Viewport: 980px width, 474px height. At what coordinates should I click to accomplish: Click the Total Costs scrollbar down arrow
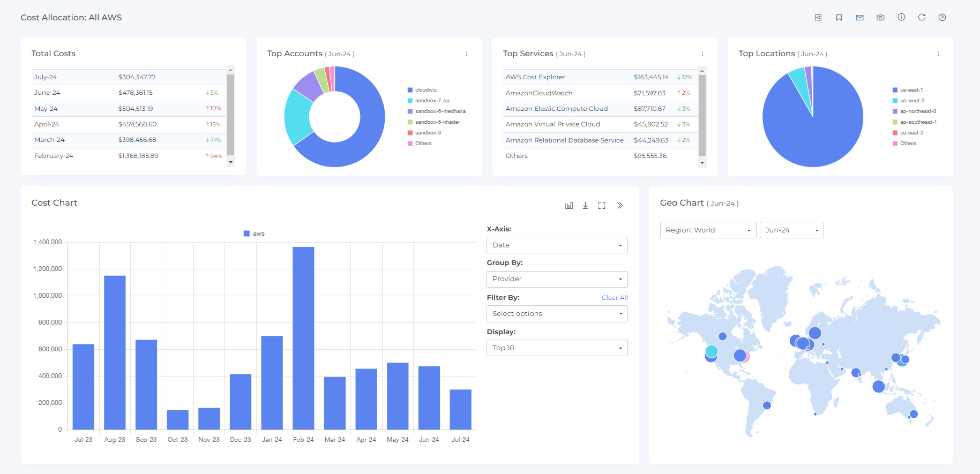pyautogui.click(x=231, y=162)
